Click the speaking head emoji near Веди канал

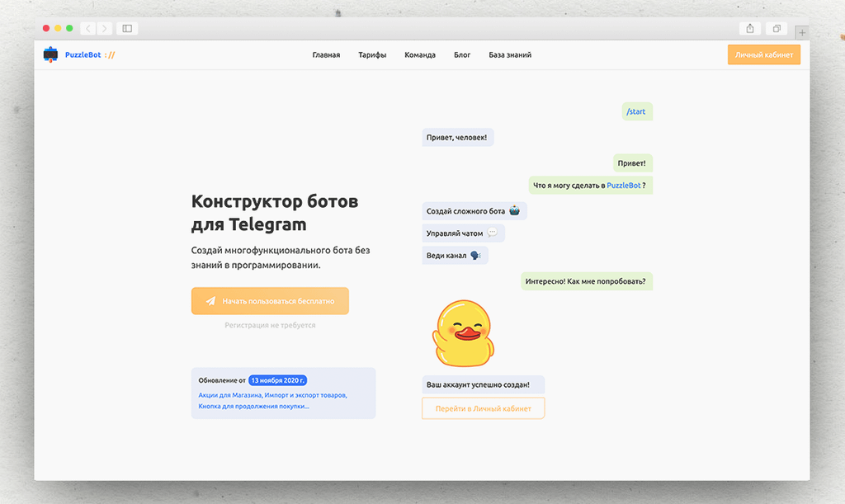coord(475,255)
